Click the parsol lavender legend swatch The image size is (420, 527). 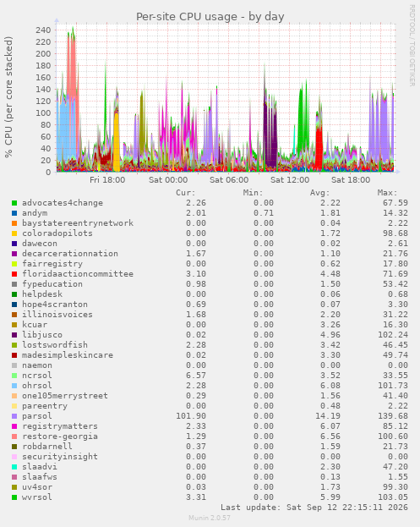click(x=14, y=416)
